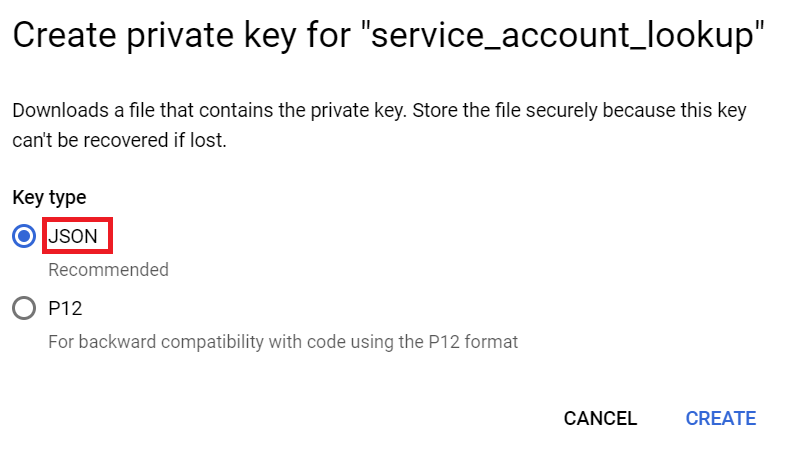The image size is (798, 451).
Task: Click the CREATE button
Action: [720, 418]
